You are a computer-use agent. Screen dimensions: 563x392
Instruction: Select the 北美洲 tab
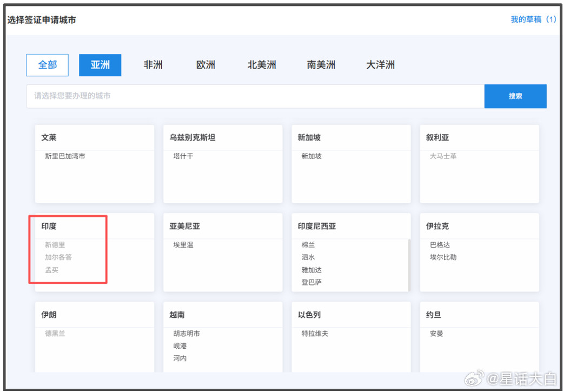click(262, 65)
